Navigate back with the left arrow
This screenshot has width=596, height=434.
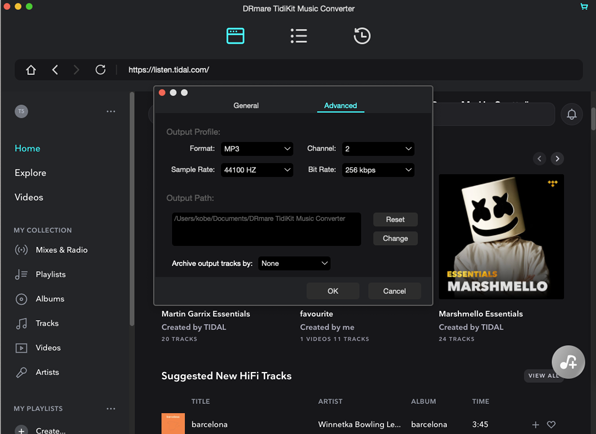pos(55,70)
